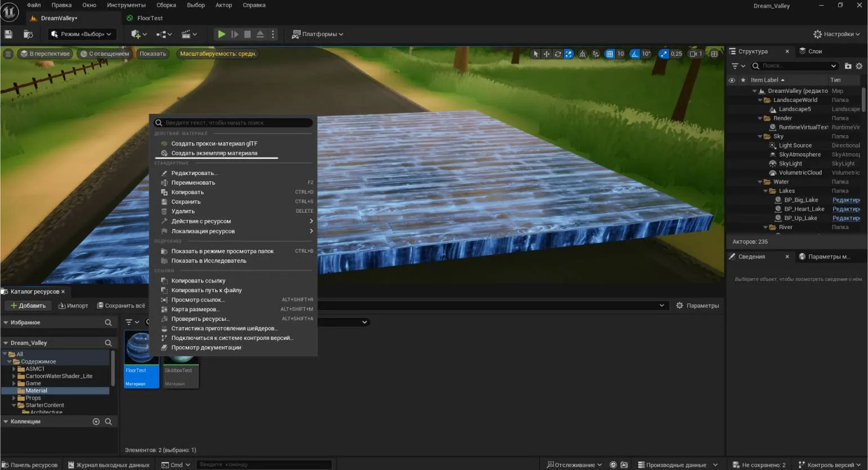Toggle the eye visibility column header in Структура

click(732, 80)
